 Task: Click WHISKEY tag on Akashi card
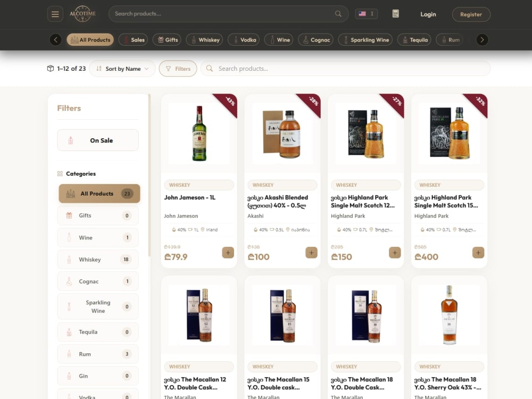282,185
